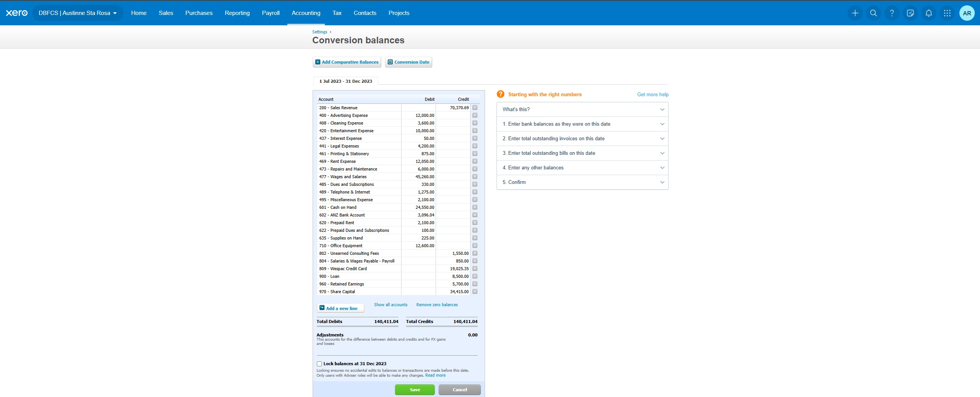
Task: Expand step 3 outstanding bills
Action: click(x=582, y=153)
